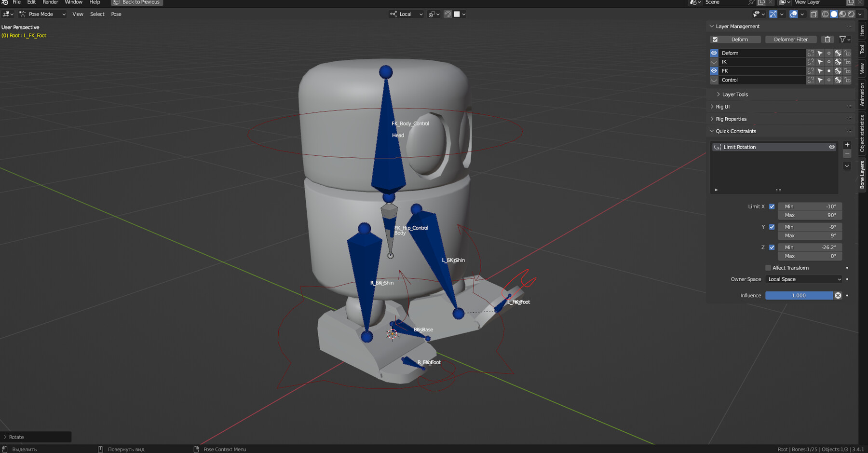The image size is (868, 453).
Task: Open the filter funnel icon in Layer Management
Action: 843,39
